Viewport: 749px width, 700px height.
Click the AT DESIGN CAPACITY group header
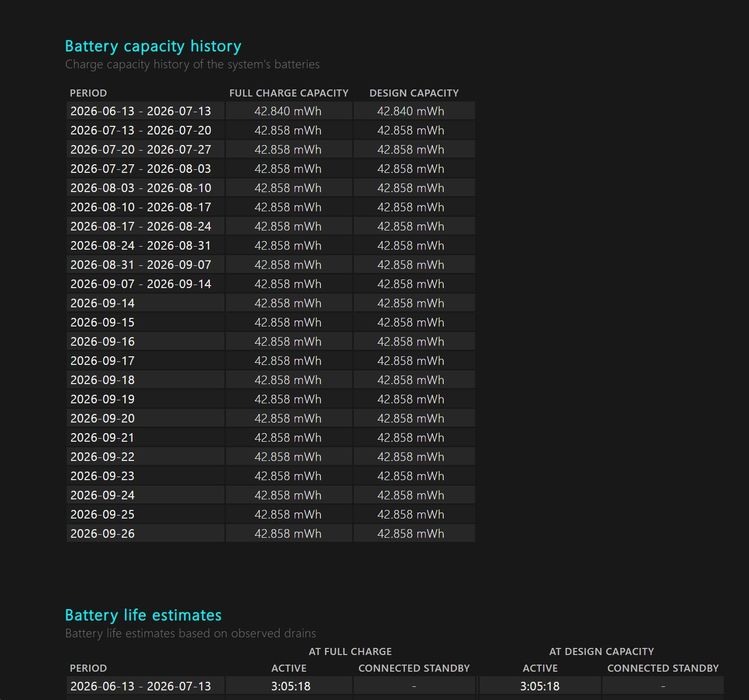(x=601, y=652)
